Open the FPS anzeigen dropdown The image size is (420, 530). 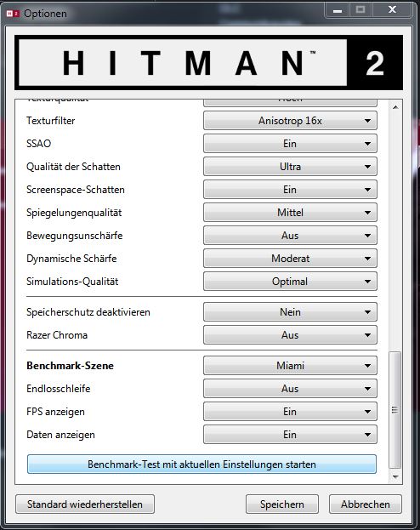tap(290, 412)
